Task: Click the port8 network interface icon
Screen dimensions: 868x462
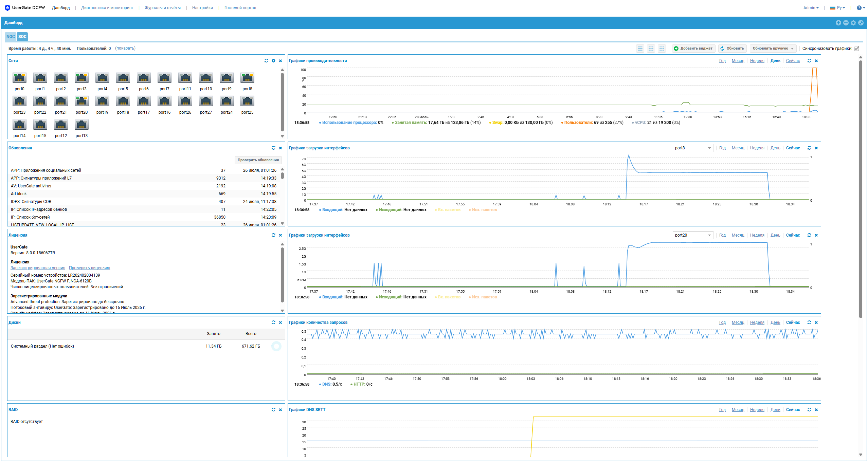Action: [x=247, y=78]
